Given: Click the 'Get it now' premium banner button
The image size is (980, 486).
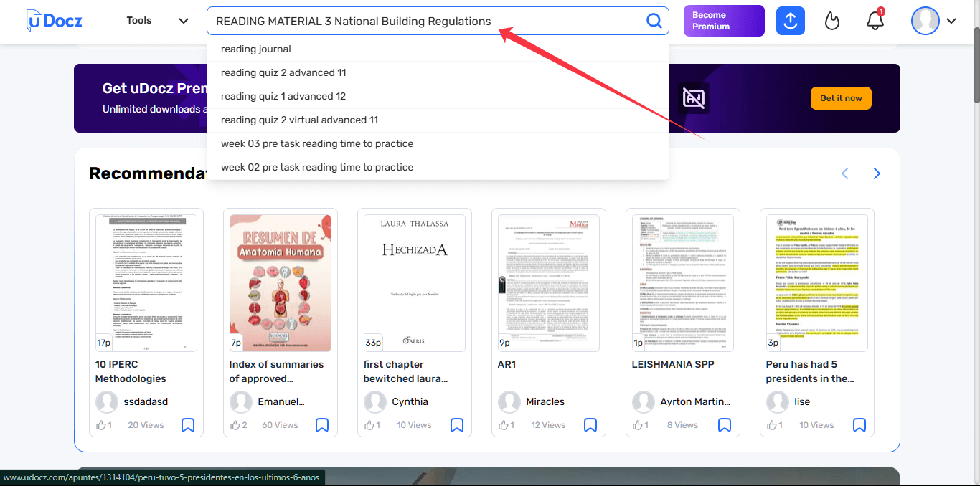Looking at the screenshot, I should pos(841,98).
